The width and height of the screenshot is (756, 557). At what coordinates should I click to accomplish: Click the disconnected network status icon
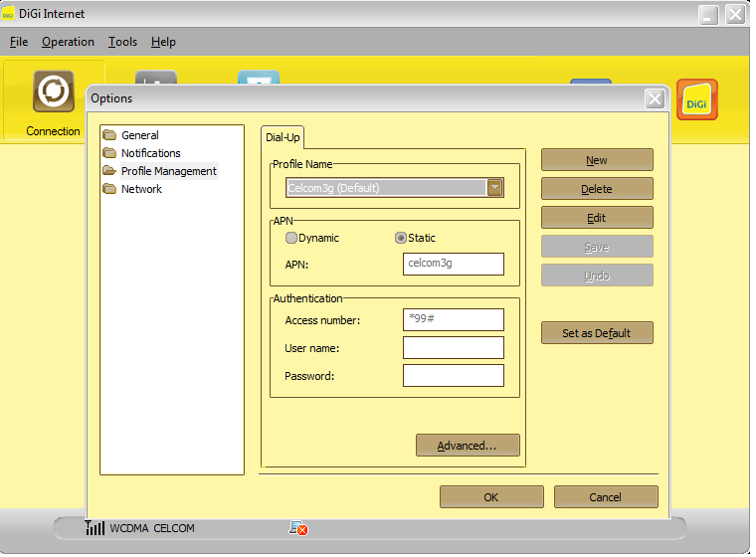(298, 528)
